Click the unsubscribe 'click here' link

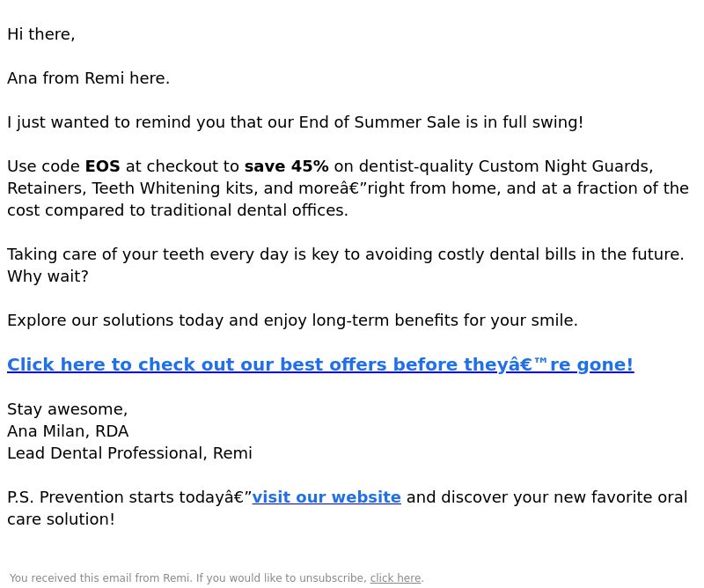click(x=395, y=578)
